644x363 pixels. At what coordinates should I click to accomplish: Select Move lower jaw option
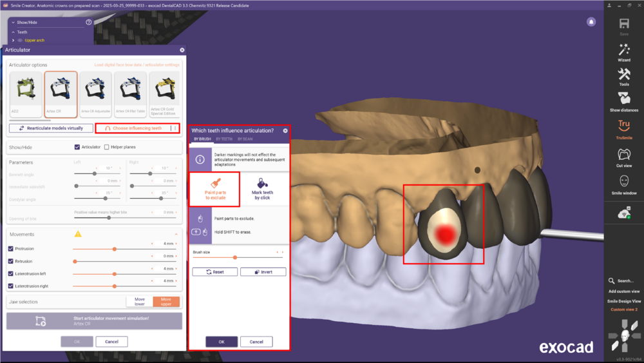140,302
